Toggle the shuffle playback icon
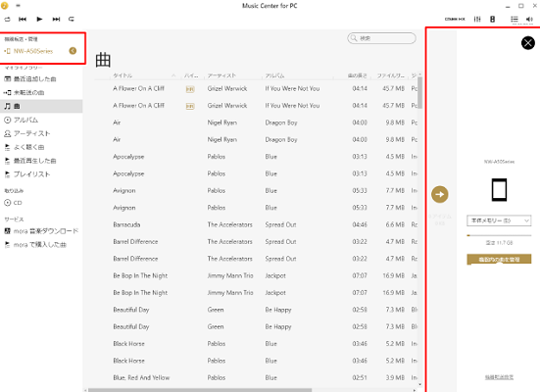The height and width of the screenshot is (392, 540). coord(7,19)
